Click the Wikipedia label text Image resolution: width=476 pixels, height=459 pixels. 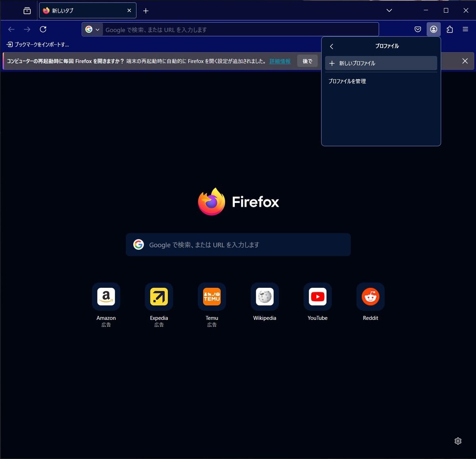point(265,318)
